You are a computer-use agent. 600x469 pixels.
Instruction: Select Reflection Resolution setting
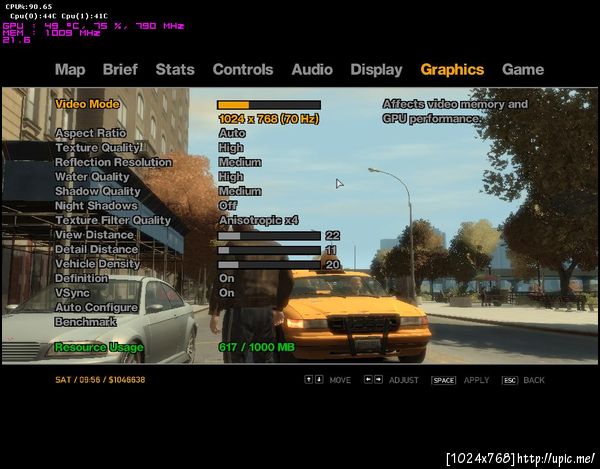[113, 162]
